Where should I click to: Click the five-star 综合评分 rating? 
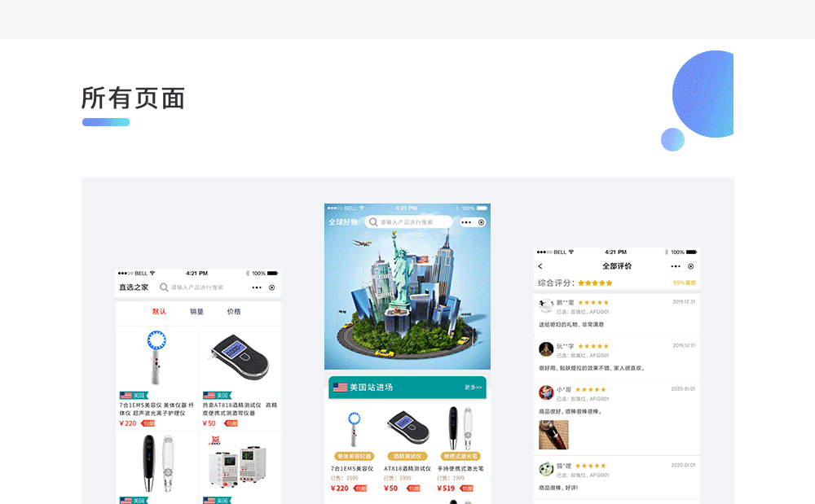point(595,283)
